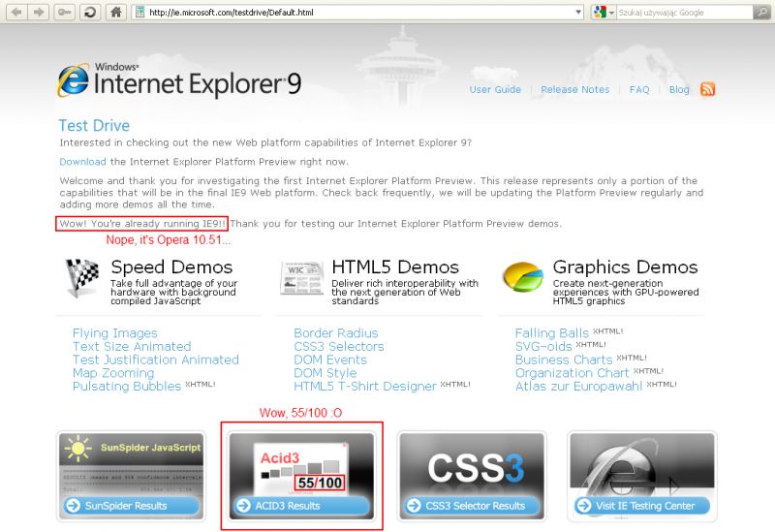Click the SunSpider Results button
The width and height of the screenshot is (775, 532).
(x=131, y=506)
